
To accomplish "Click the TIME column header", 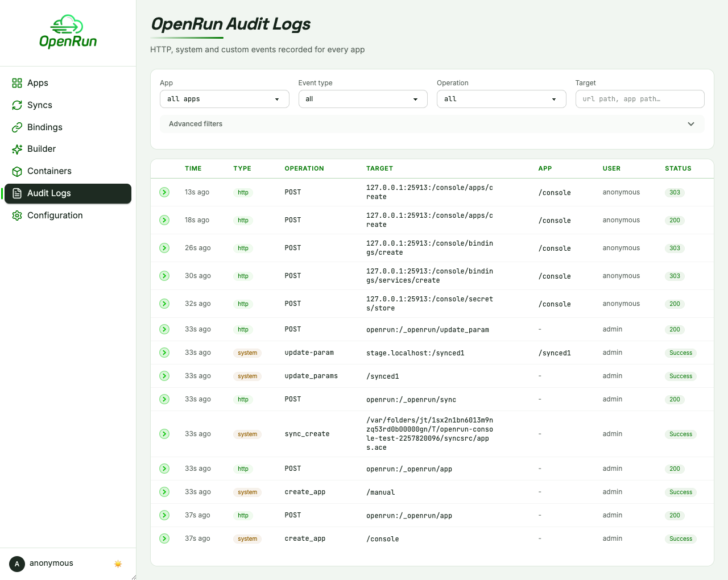I will pyautogui.click(x=193, y=169).
